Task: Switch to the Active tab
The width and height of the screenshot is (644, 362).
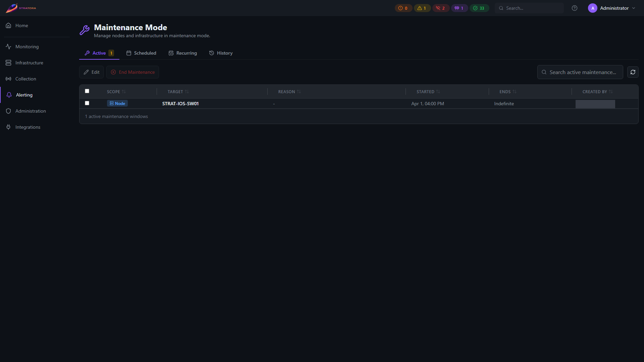Action: pyautogui.click(x=99, y=53)
